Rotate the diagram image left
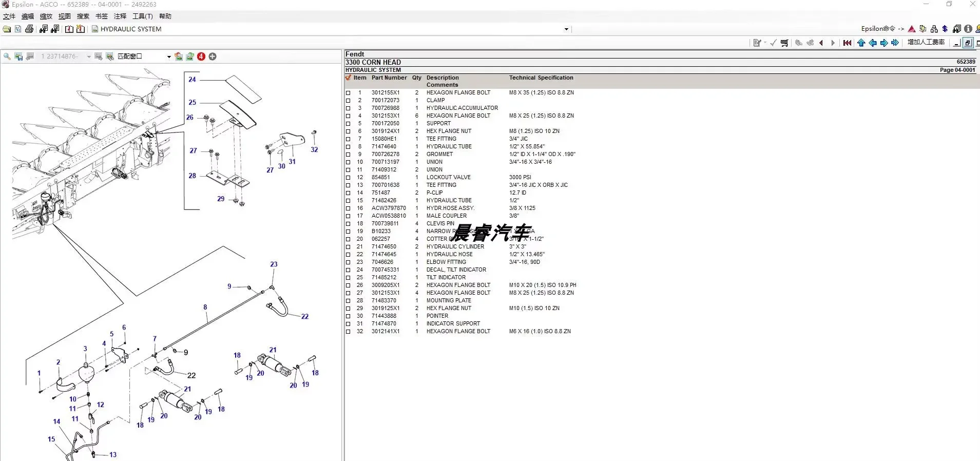The width and height of the screenshot is (980, 461). click(179, 56)
